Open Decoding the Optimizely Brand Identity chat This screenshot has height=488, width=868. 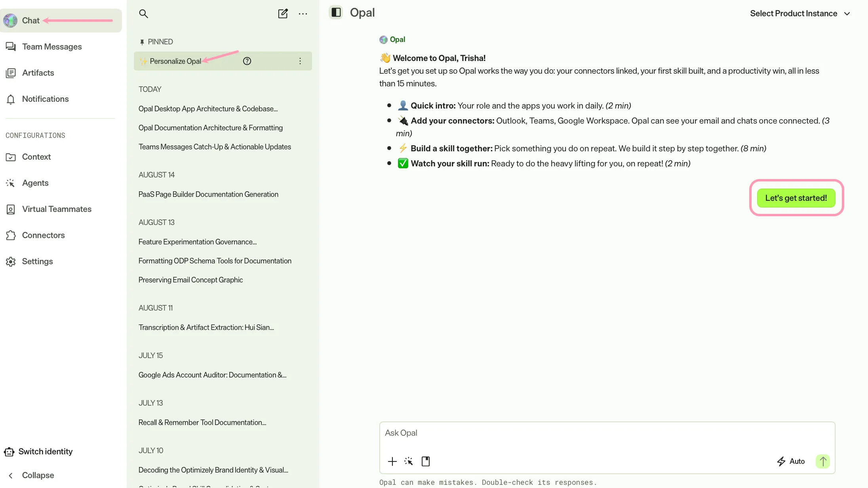(213, 470)
